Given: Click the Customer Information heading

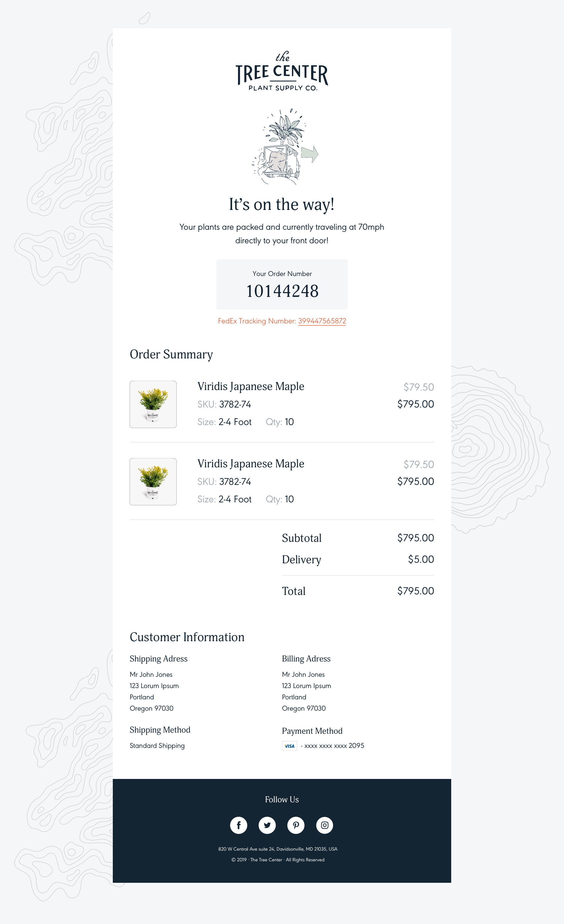Looking at the screenshot, I should (187, 637).
